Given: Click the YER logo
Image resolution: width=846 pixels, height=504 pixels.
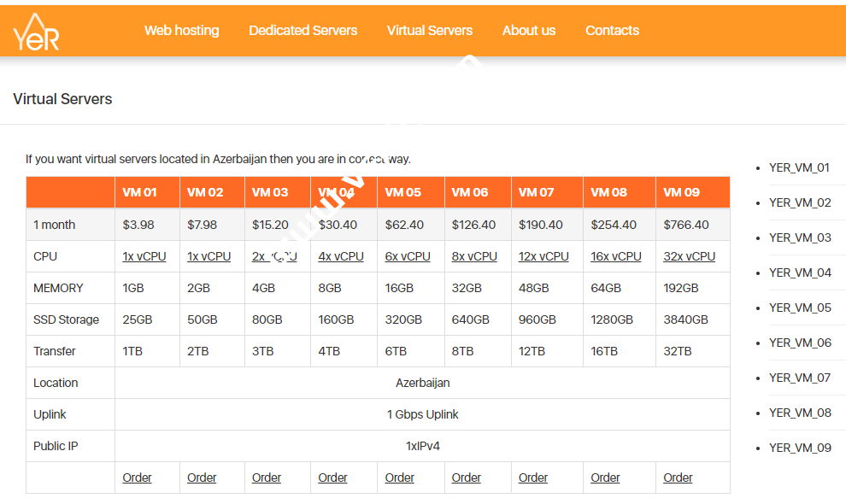Looking at the screenshot, I should (36, 31).
